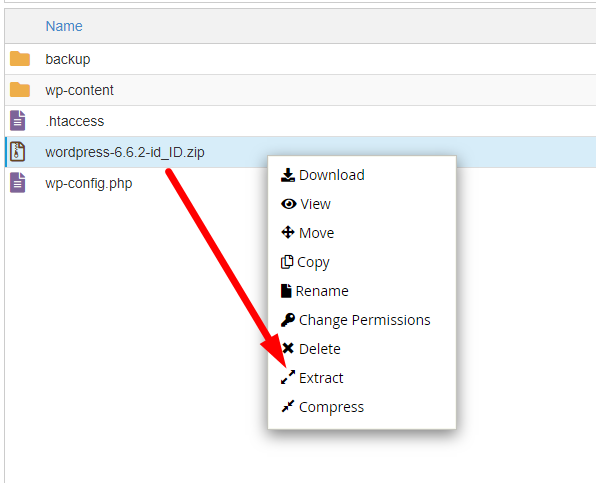The height and width of the screenshot is (483, 596).
Task: Click the .htaccess file icon
Action: click(17, 121)
